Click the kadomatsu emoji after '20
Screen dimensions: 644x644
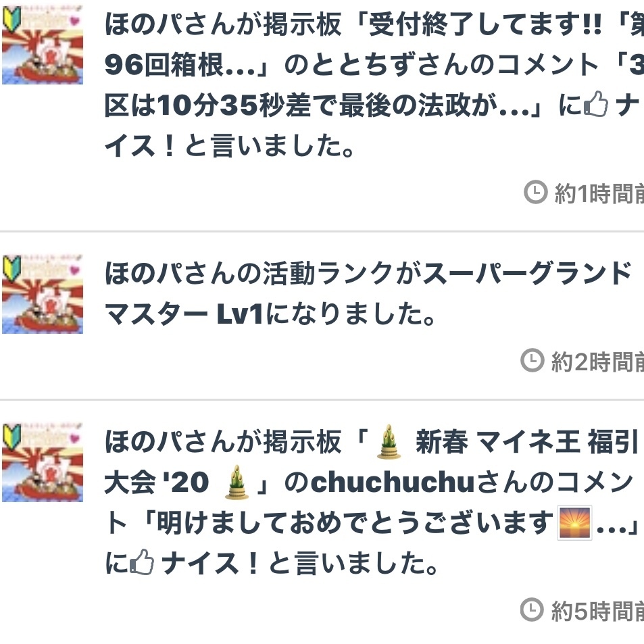coord(237,482)
